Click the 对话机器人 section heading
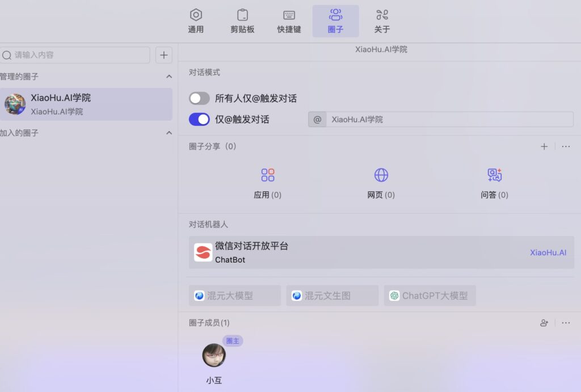 (208, 224)
